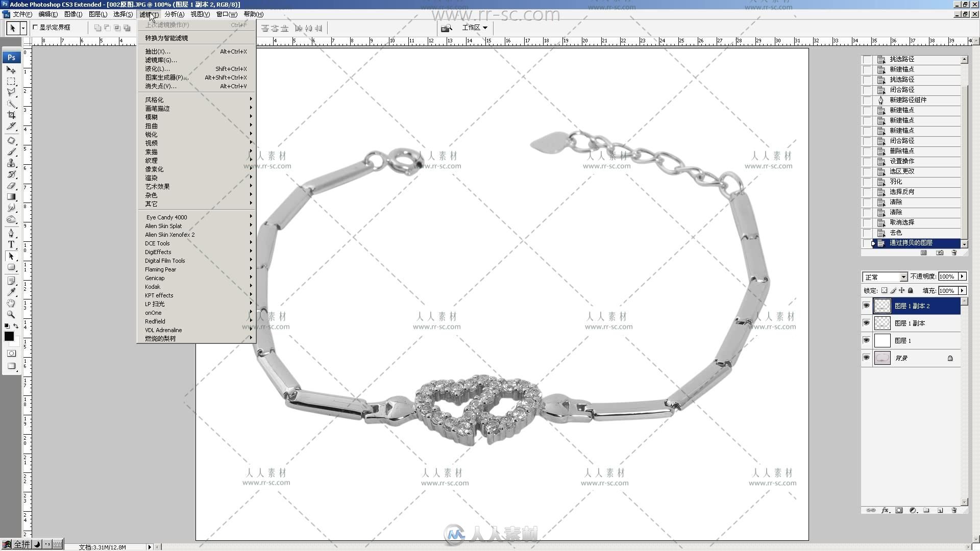Create new snapshot camera icon in History

940,253
